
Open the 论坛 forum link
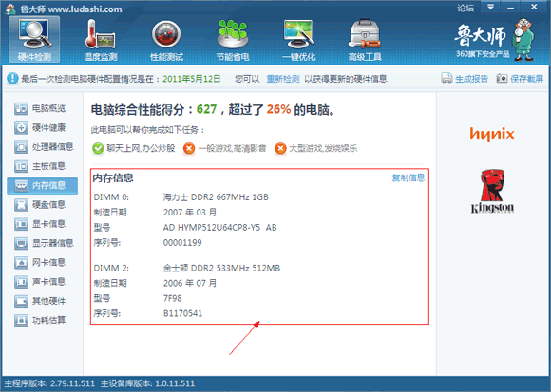[x=465, y=8]
